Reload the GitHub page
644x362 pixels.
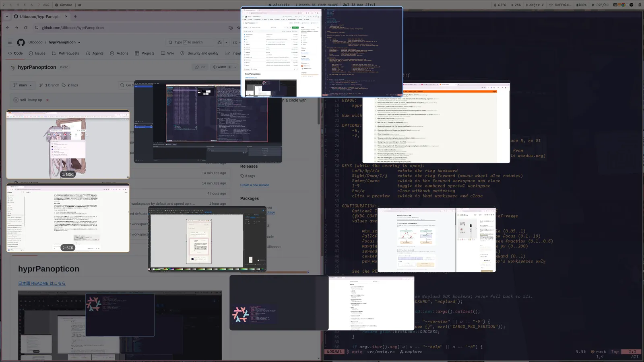point(26,28)
